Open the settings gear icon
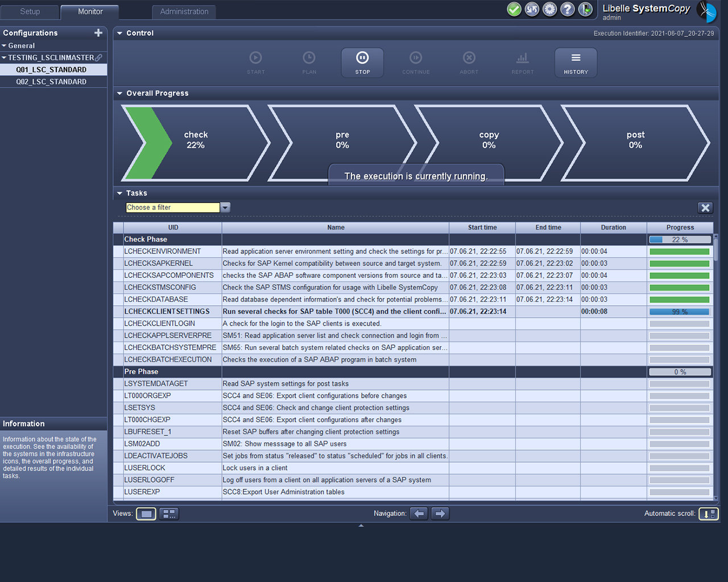Image resolution: width=728 pixels, height=582 pixels. coord(549,9)
